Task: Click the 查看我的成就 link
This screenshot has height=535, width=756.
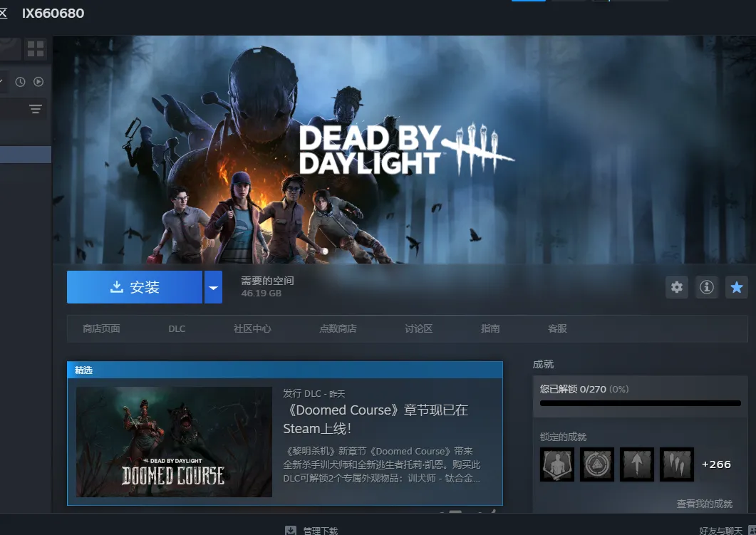Action: [x=704, y=504]
